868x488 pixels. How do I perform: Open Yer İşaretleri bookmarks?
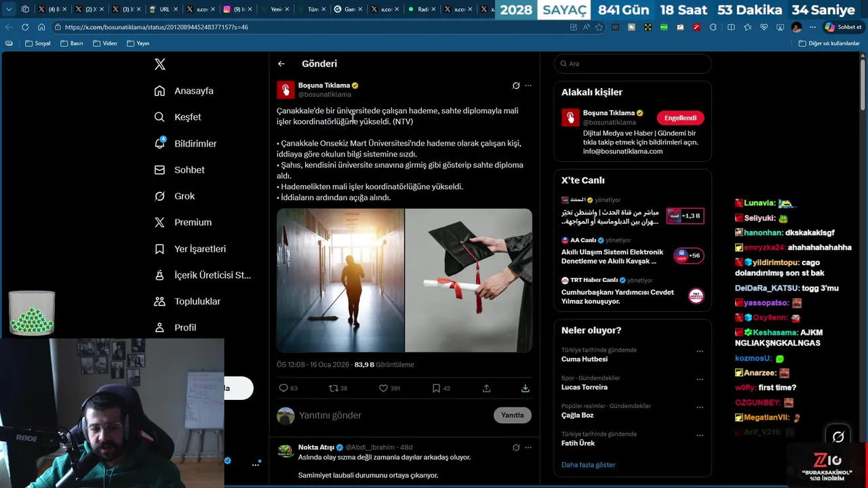tap(190, 249)
